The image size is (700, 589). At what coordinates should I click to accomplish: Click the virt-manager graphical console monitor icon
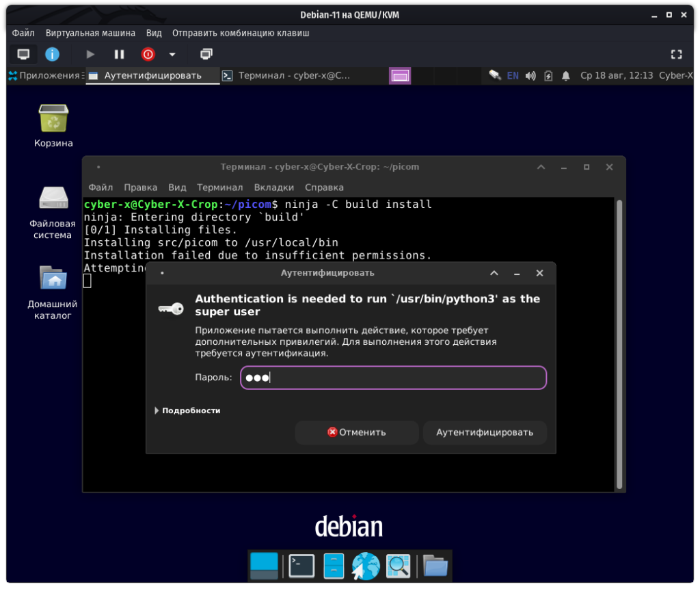(23, 54)
